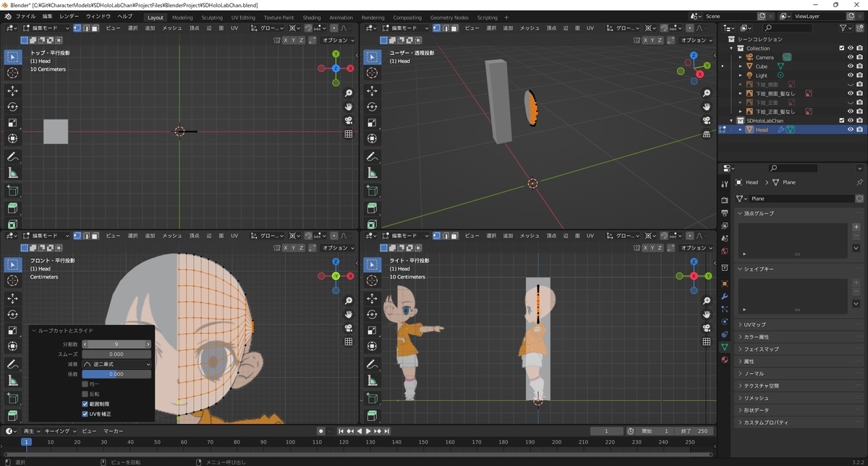Open the ファイル menu
Viewport: 868px width, 466px height.
tap(25, 16)
